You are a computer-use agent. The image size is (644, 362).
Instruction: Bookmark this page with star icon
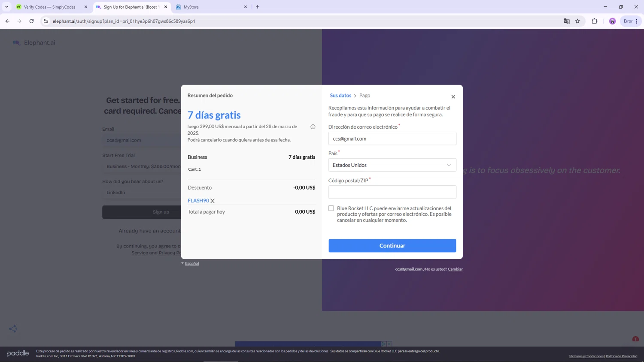click(577, 21)
